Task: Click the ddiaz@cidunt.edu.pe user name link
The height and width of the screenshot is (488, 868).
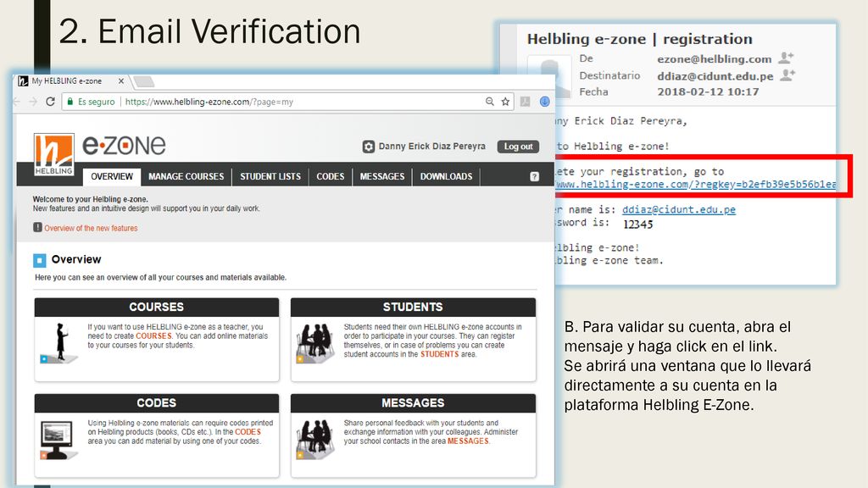Action: pos(679,210)
